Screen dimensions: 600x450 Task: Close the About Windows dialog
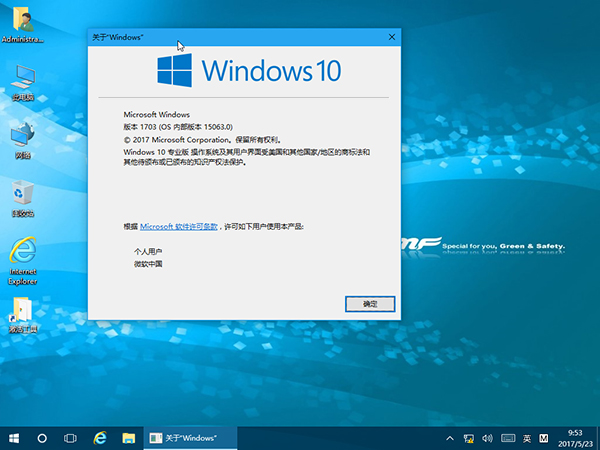[x=392, y=37]
